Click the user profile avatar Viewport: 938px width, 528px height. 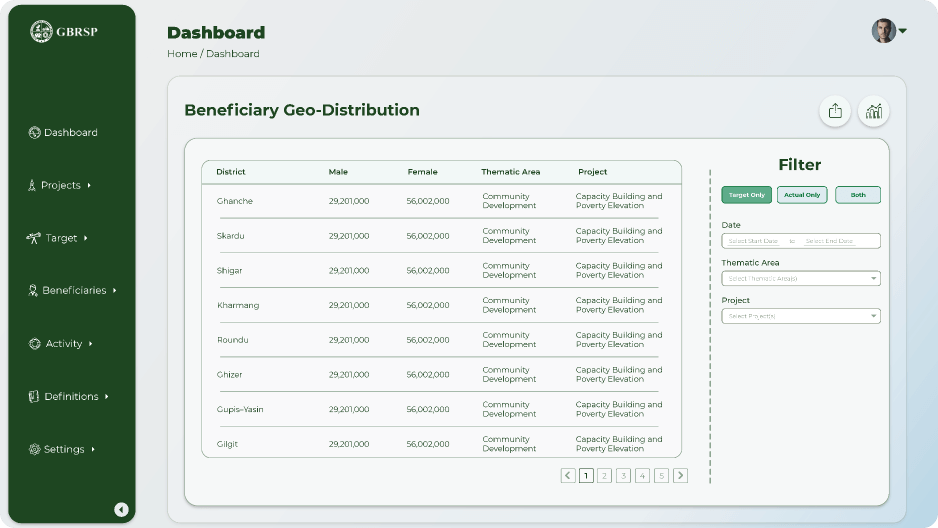pyautogui.click(x=883, y=31)
